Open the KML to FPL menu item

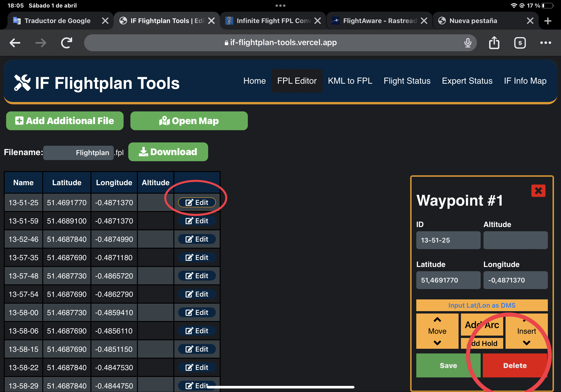coord(350,81)
